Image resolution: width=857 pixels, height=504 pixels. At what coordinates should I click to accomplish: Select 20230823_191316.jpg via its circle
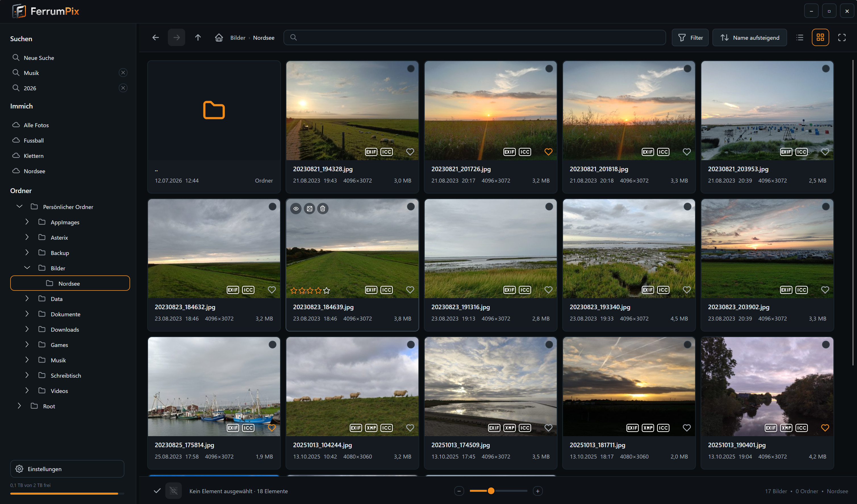point(549,207)
